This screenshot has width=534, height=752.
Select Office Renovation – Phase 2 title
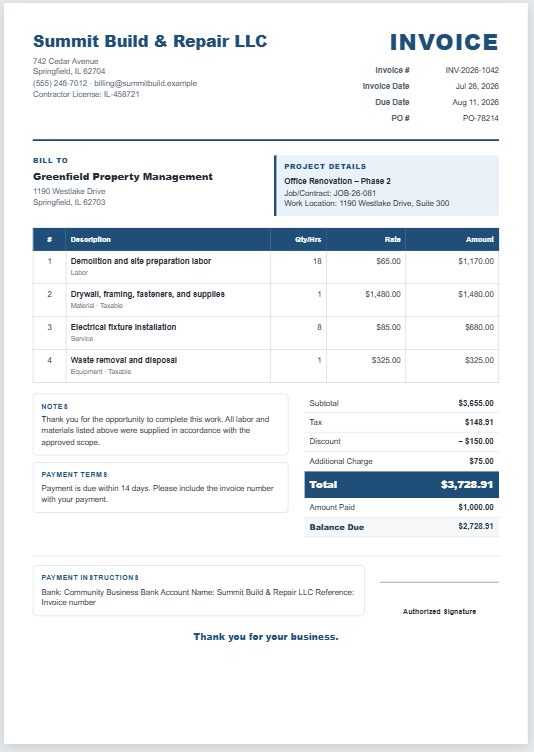[337, 181]
